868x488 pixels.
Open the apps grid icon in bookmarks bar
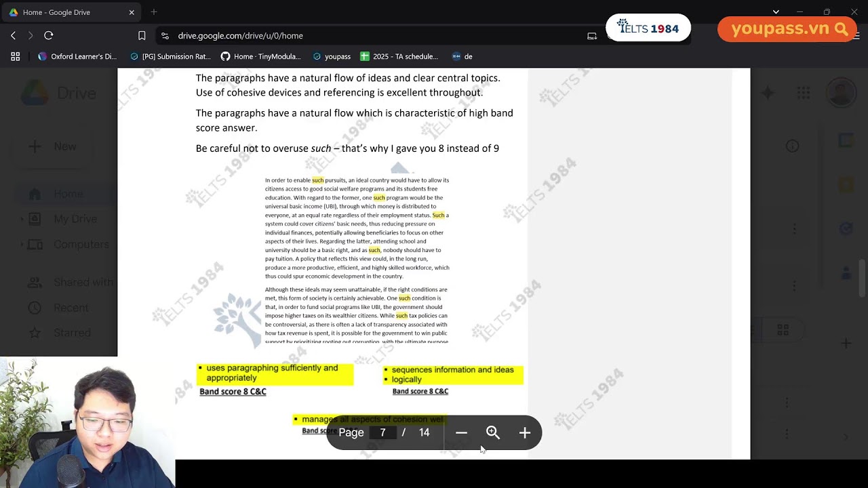[16, 56]
